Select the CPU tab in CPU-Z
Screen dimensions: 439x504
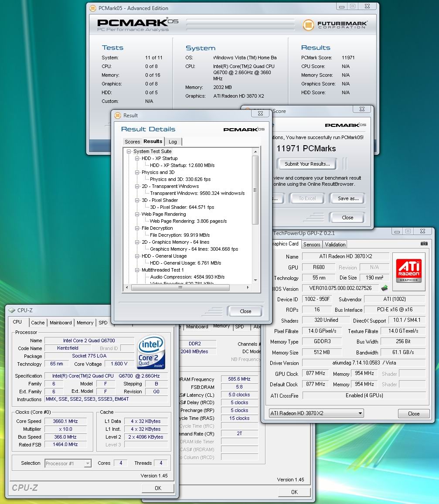[x=17, y=322]
